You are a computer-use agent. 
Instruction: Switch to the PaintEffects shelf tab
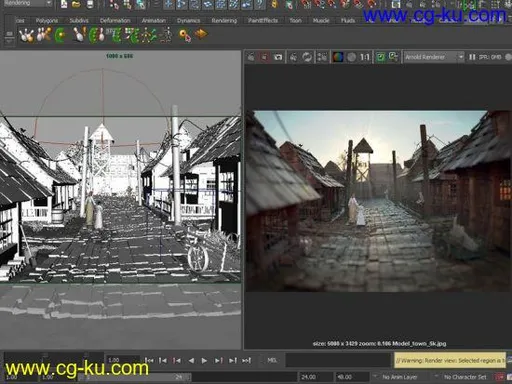tap(263, 21)
